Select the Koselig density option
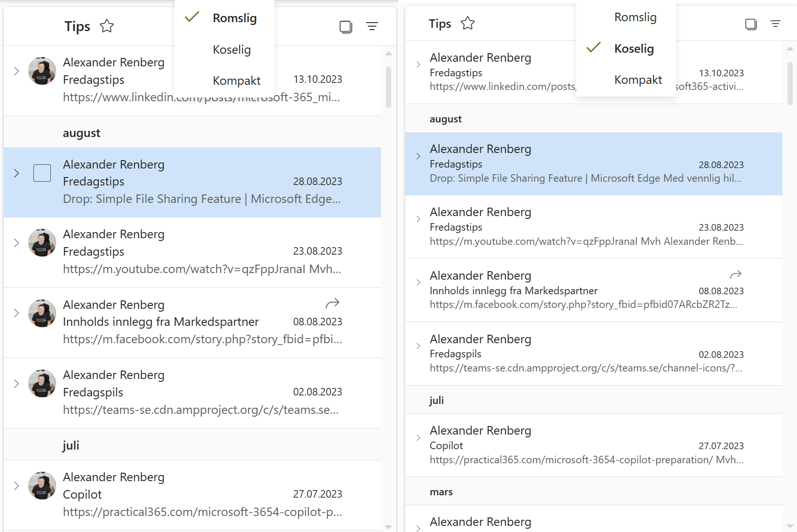Image resolution: width=797 pixels, height=532 pixels. 634,48
